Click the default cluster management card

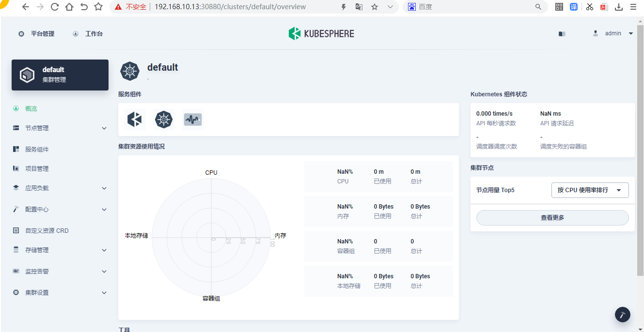click(x=60, y=75)
